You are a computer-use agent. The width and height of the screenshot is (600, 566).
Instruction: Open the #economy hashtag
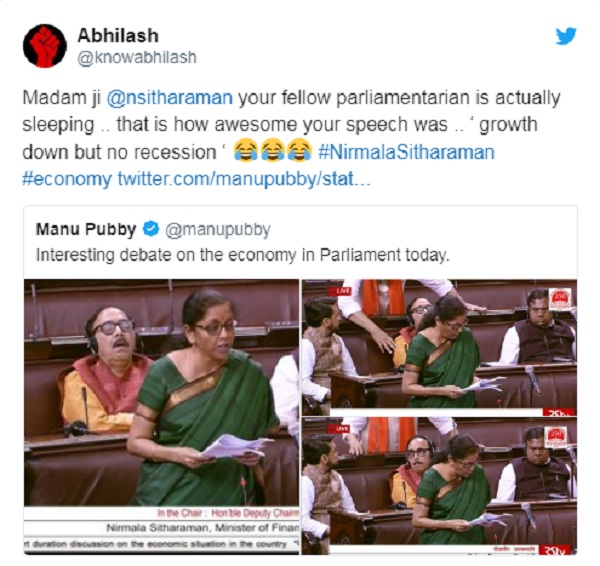pos(67,179)
